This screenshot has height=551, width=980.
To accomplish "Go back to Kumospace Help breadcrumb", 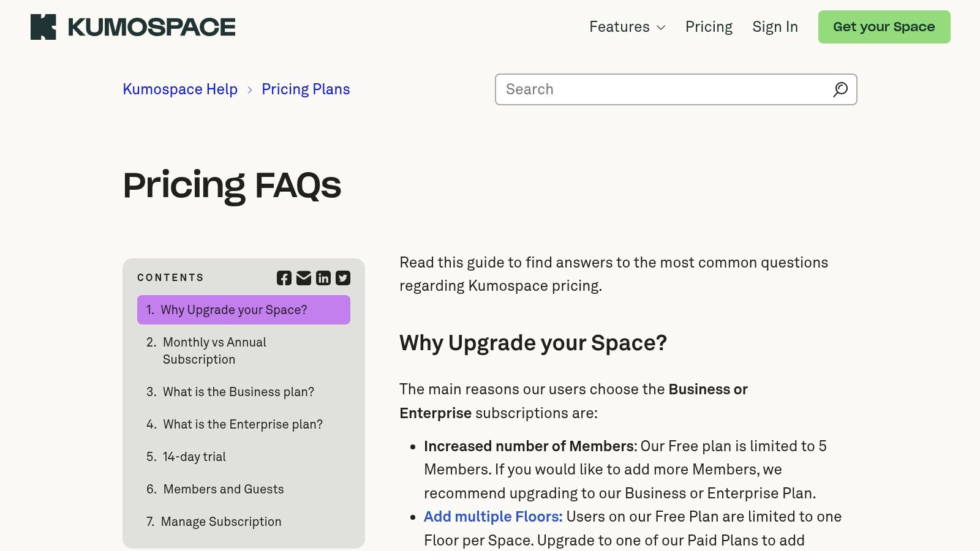I will [179, 89].
